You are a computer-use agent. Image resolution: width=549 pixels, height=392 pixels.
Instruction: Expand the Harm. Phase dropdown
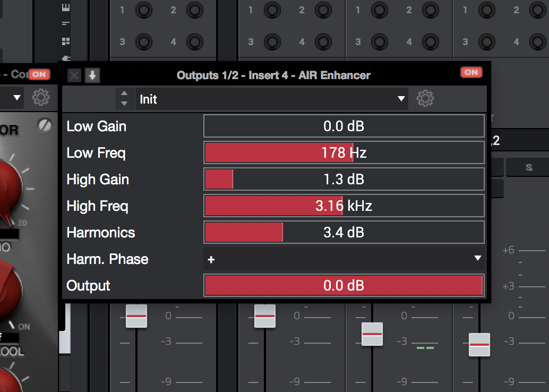pyautogui.click(x=344, y=259)
